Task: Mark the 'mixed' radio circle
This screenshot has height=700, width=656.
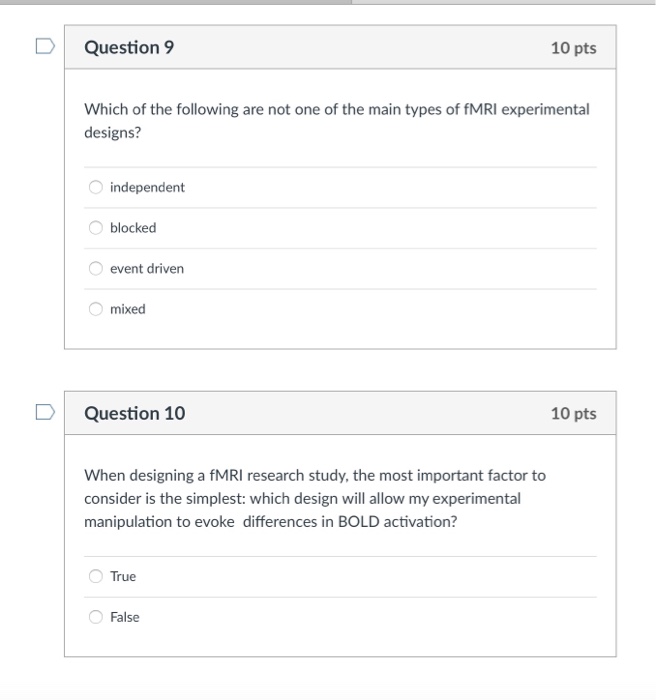Action: (x=96, y=309)
